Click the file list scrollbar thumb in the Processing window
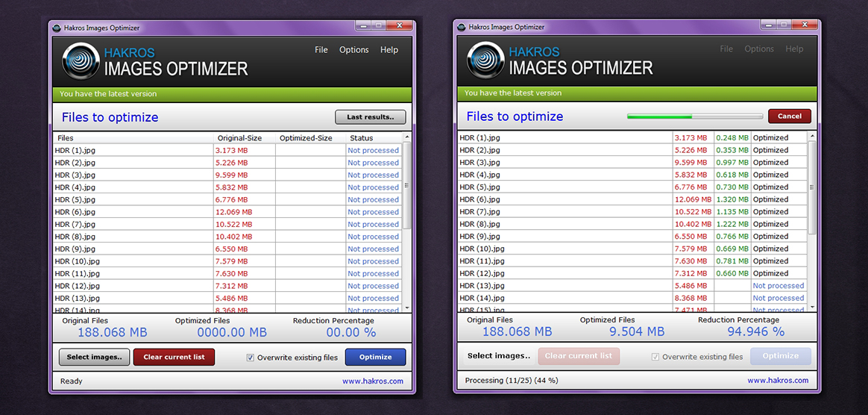The width and height of the screenshot is (868, 415). [812, 187]
